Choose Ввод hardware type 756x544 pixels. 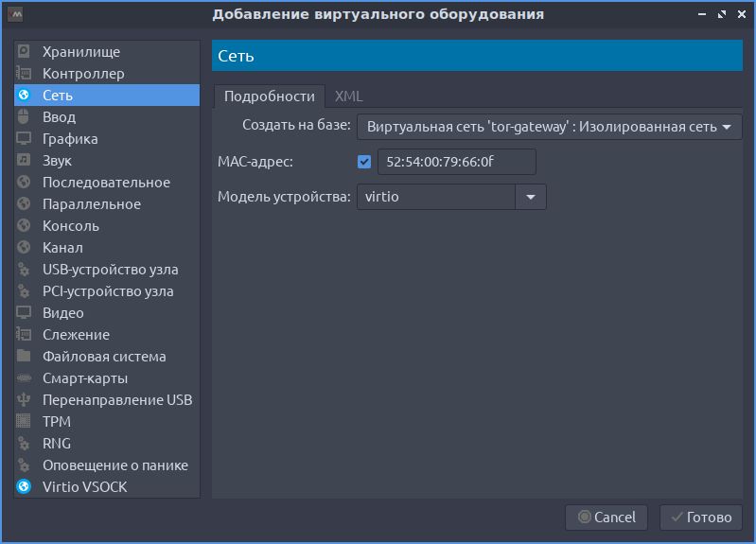[107, 116]
